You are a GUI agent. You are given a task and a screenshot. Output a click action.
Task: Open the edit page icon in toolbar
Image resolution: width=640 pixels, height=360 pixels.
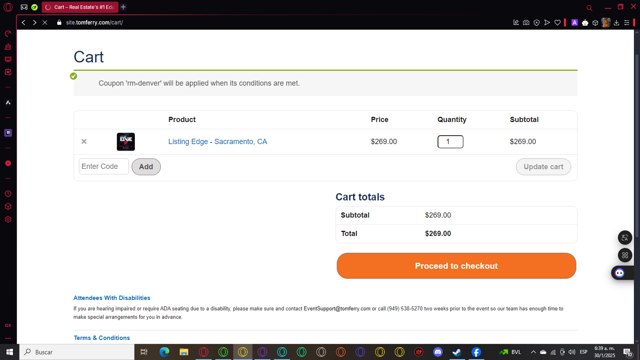tap(516, 22)
